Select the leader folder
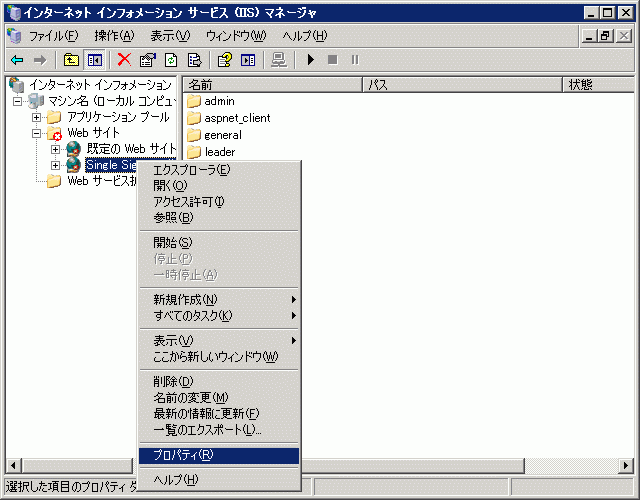Viewport: 640px width, 500px height. pyautogui.click(x=211, y=152)
